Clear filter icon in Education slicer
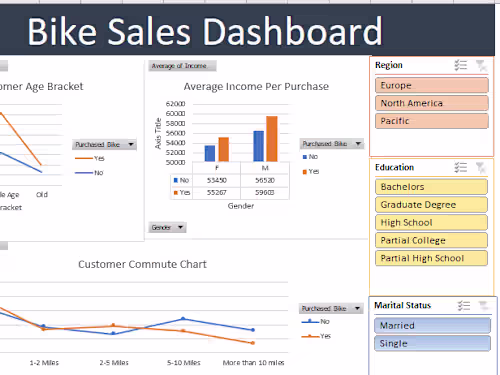The width and height of the screenshot is (500, 375). [x=481, y=168]
